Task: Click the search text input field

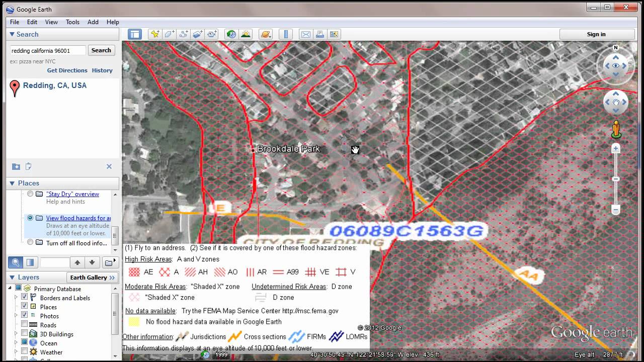Action: click(x=48, y=50)
